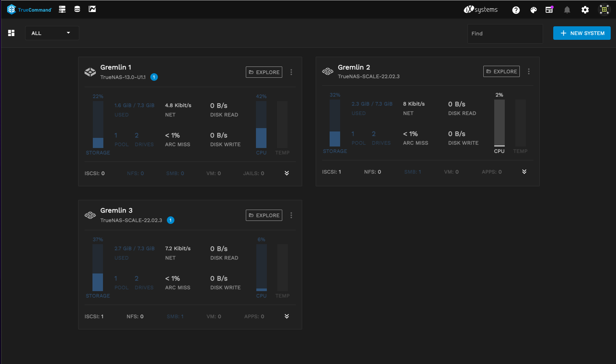Click the Gremlin 1 alert badge

click(154, 77)
